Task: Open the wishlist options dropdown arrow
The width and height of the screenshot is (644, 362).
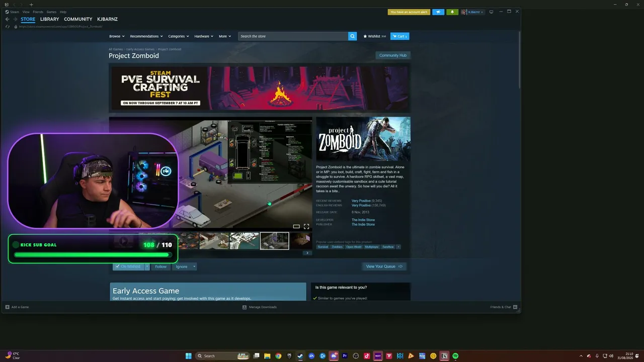Action: [x=147, y=266]
